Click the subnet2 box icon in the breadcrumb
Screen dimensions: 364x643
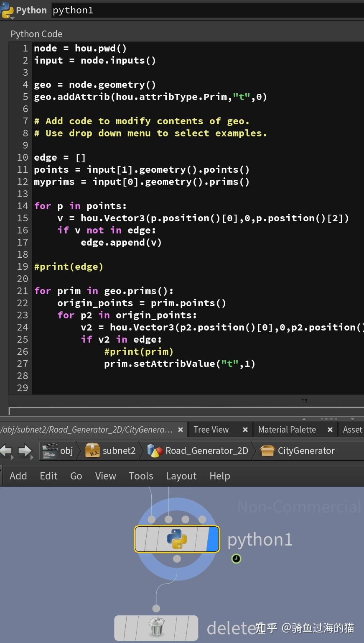pos(93,451)
